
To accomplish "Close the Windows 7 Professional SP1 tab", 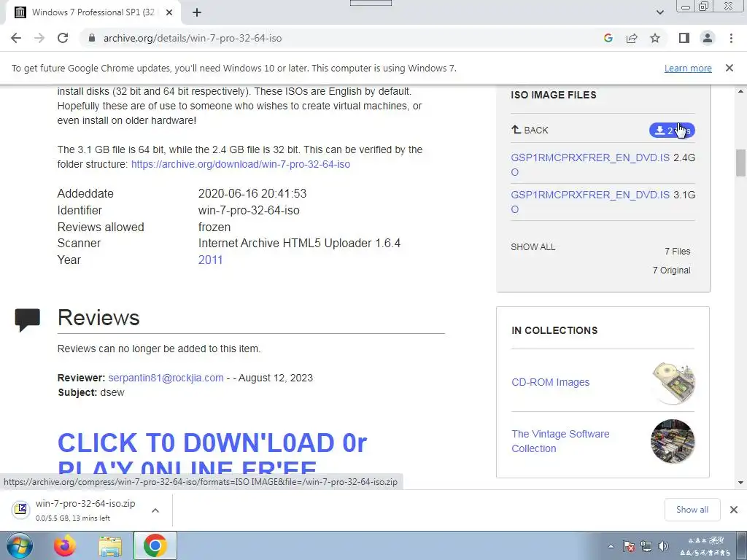I will point(169,12).
